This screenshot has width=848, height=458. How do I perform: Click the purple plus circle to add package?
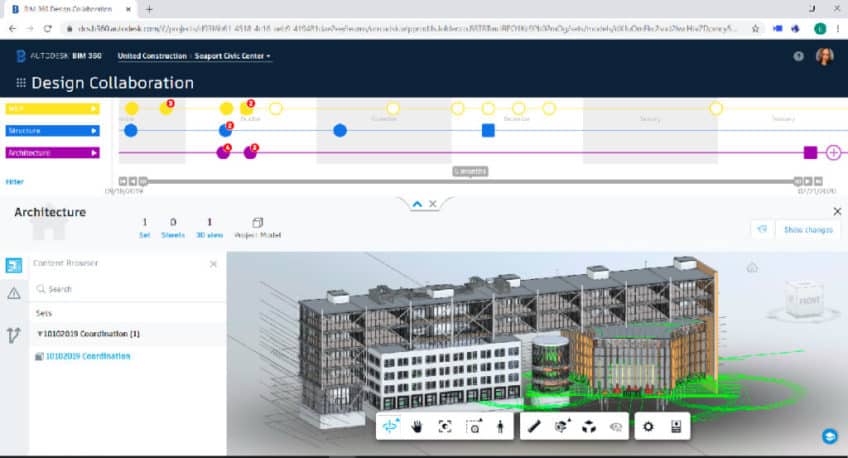click(833, 152)
